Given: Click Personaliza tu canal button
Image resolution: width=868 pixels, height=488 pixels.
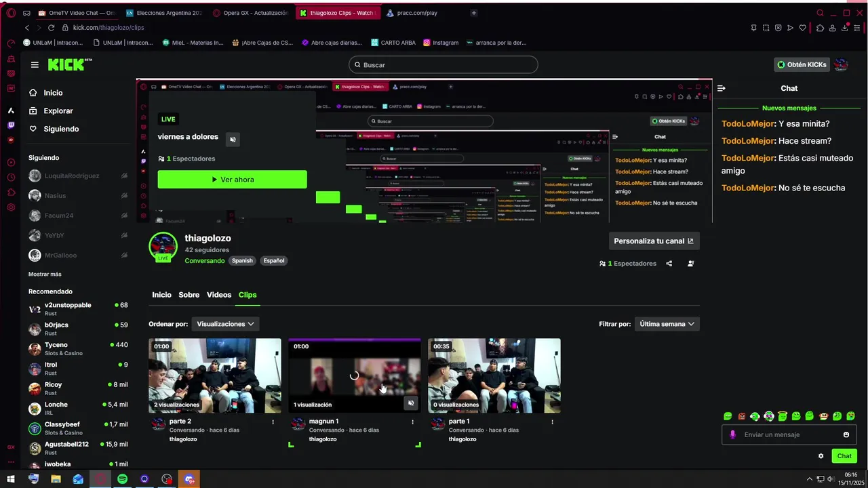Looking at the screenshot, I should coord(654,241).
